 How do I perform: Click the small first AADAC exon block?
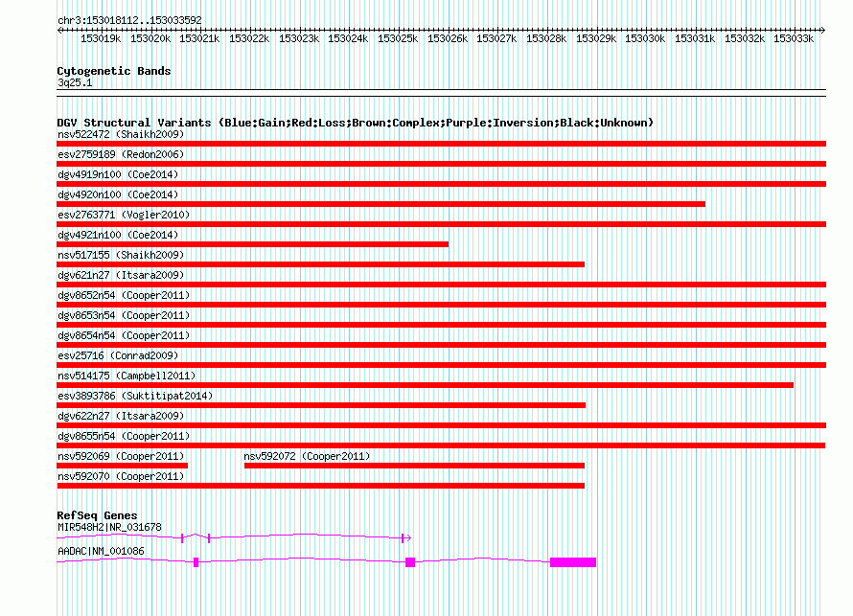196,562
